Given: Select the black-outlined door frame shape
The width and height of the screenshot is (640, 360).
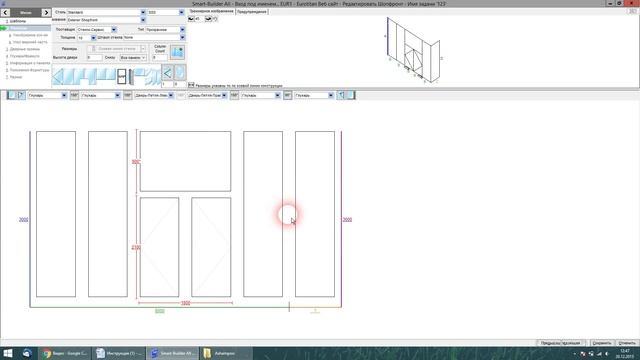Looking at the screenshot, I should coord(122,77).
